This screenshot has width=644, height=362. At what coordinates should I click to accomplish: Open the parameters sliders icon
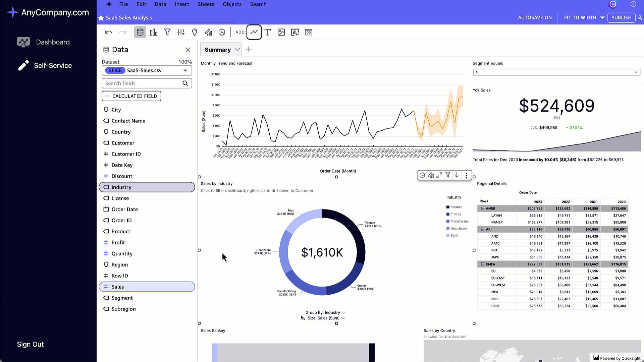pyautogui.click(x=181, y=32)
